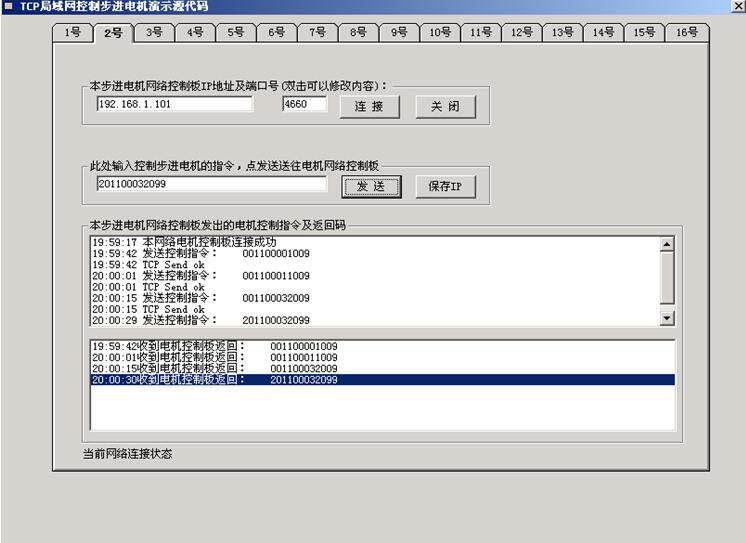The height and width of the screenshot is (543, 746).
Task: Go to the 8号 tab
Action: click(358, 33)
